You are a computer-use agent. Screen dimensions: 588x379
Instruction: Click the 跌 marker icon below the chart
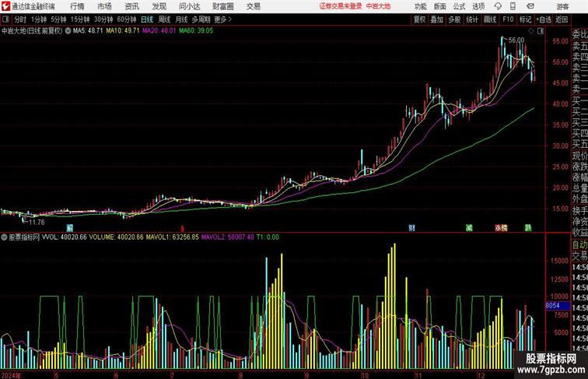[528, 228]
